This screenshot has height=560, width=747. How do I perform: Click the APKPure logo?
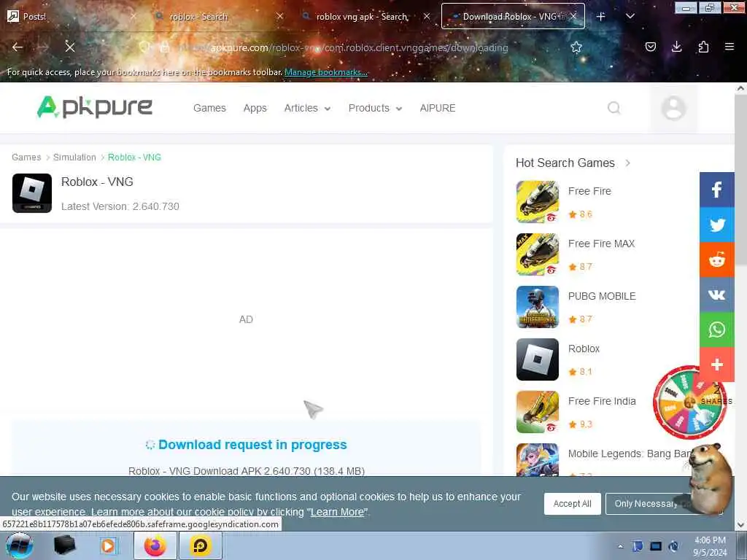pyautogui.click(x=94, y=107)
